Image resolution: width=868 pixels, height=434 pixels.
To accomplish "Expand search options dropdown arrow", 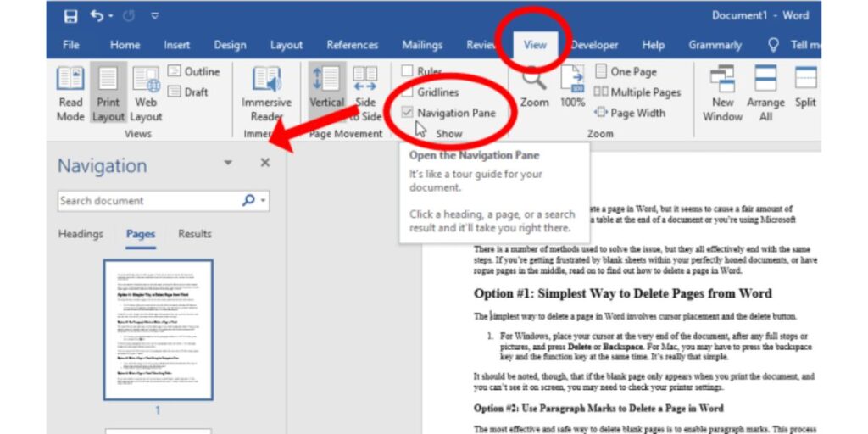I will pyautogui.click(x=263, y=200).
